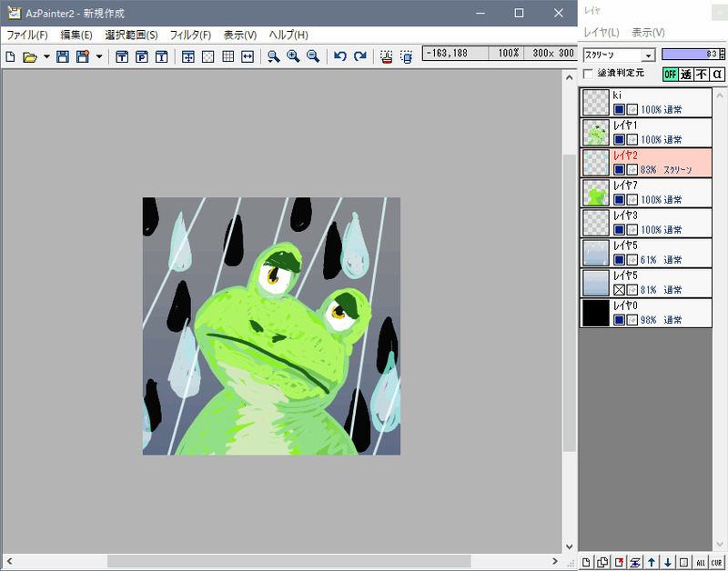Move the layer down with the down arrow

668,562
